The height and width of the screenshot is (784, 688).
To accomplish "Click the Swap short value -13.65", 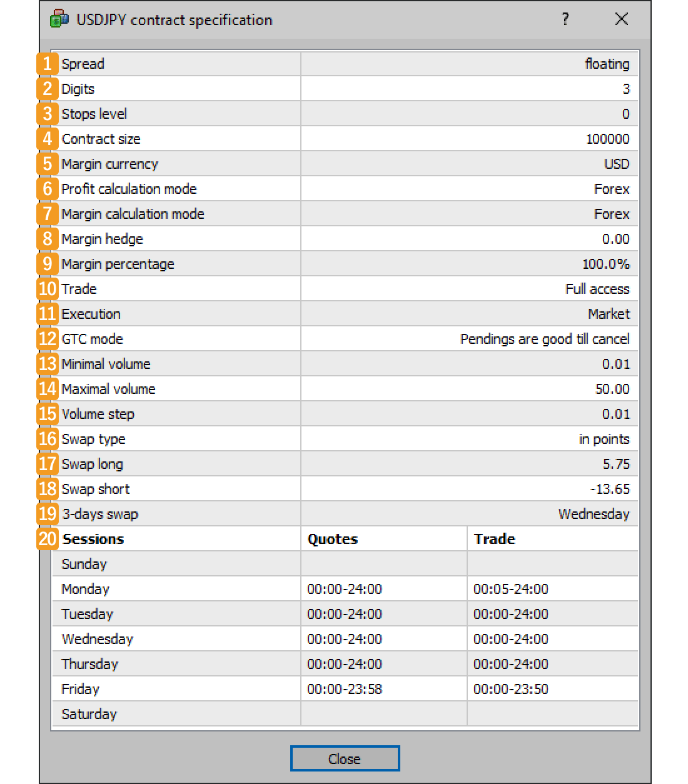I will click(610, 489).
